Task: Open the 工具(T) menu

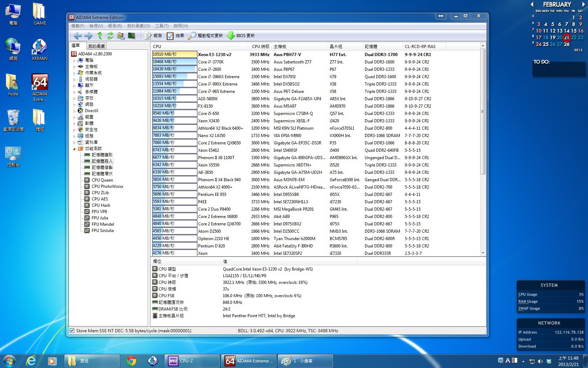Action: click(162, 26)
